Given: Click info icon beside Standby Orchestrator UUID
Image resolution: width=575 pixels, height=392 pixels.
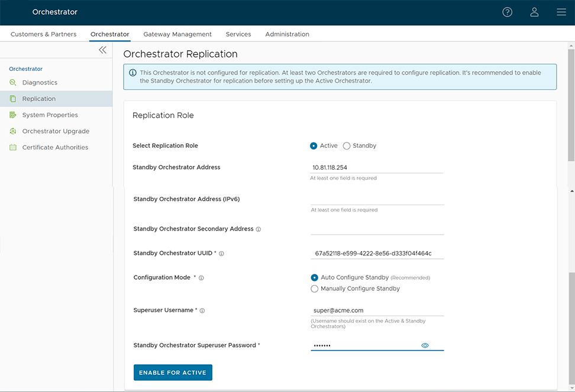Looking at the screenshot, I should 221,253.
